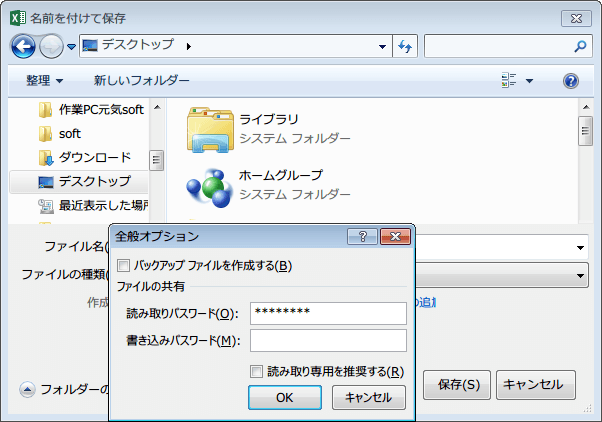The height and width of the screenshot is (422, 602).
Task: Click the search input field
Action: point(508,46)
